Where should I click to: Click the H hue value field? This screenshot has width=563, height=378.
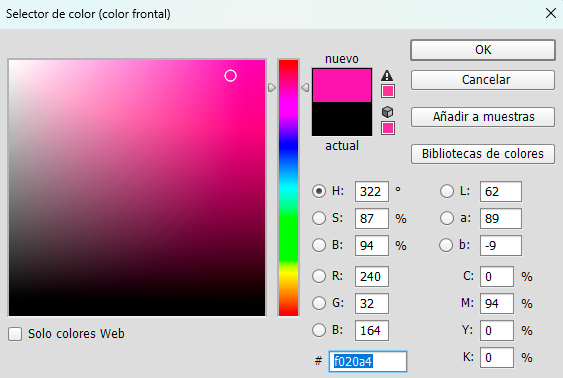372,192
